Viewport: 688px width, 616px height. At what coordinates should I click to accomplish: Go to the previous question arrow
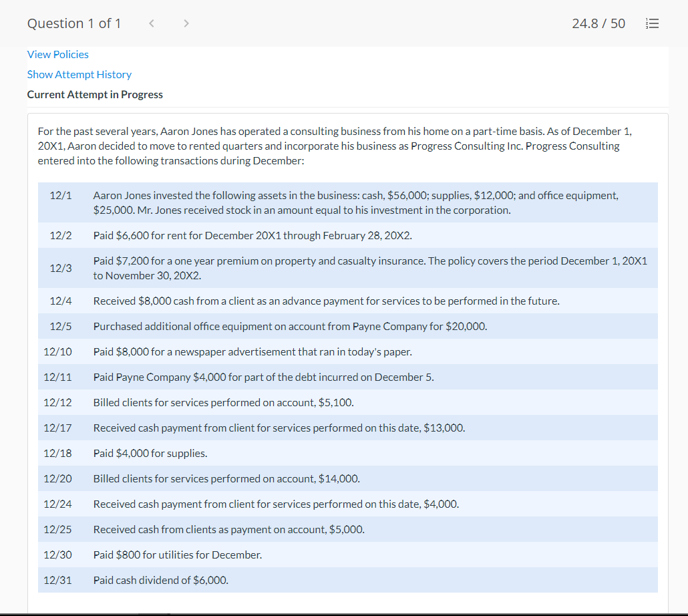[x=152, y=23]
